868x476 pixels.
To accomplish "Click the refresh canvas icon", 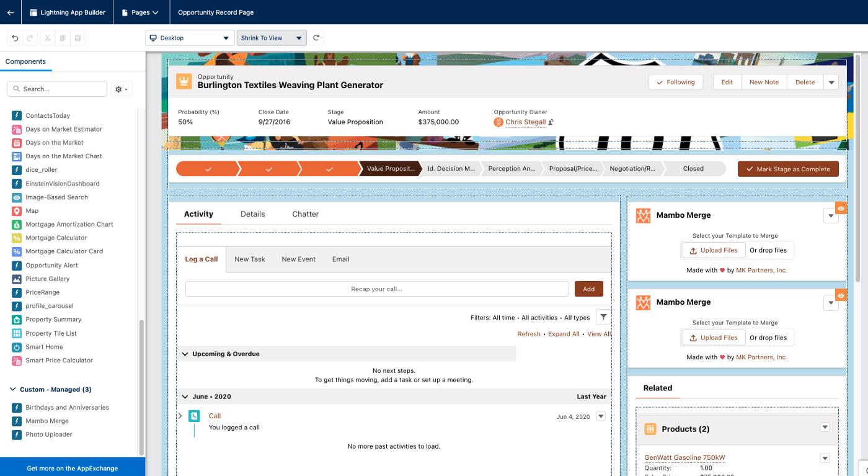I will (316, 38).
